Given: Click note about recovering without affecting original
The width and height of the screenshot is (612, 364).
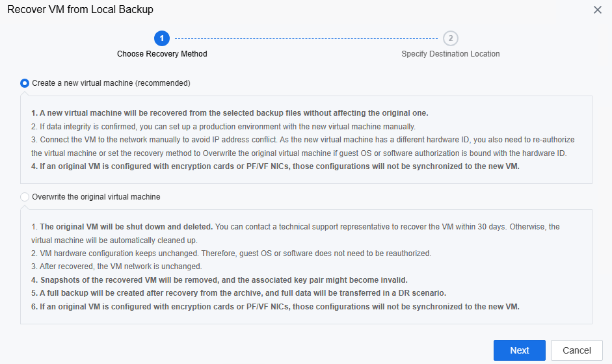Looking at the screenshot, I should click(230, 113).
